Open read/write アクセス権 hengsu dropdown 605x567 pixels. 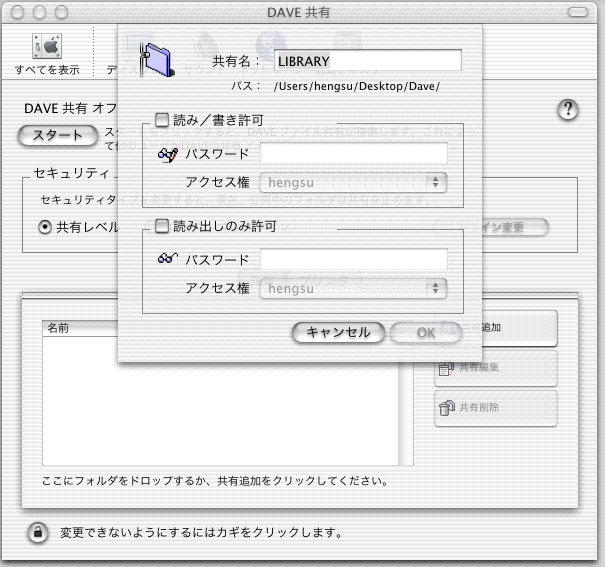coord(353,182)
